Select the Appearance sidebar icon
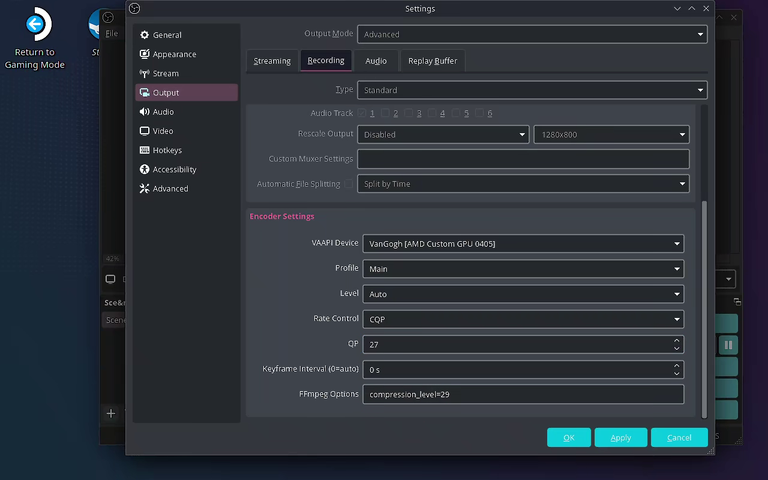The width and height of the screenshot is (768, 480). (144, 54)
